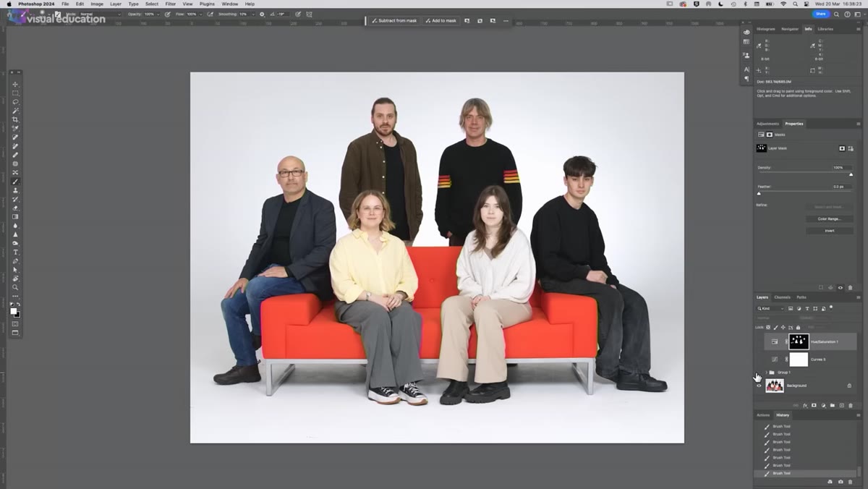The width and height of the screenshot is (868, 489).
Task: Toggle lock all padlock in Layers
Action: [798, 327]
